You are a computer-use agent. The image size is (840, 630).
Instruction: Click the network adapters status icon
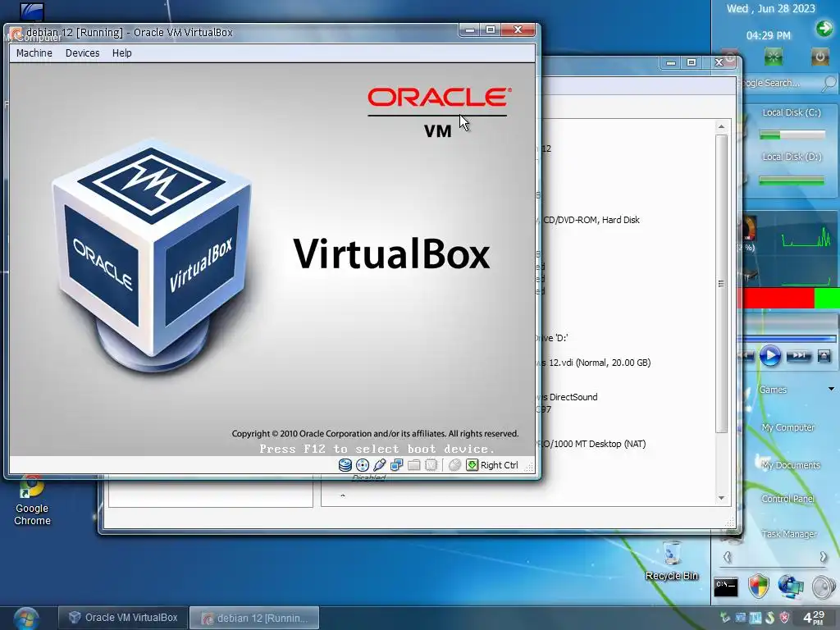pos(396,465)
